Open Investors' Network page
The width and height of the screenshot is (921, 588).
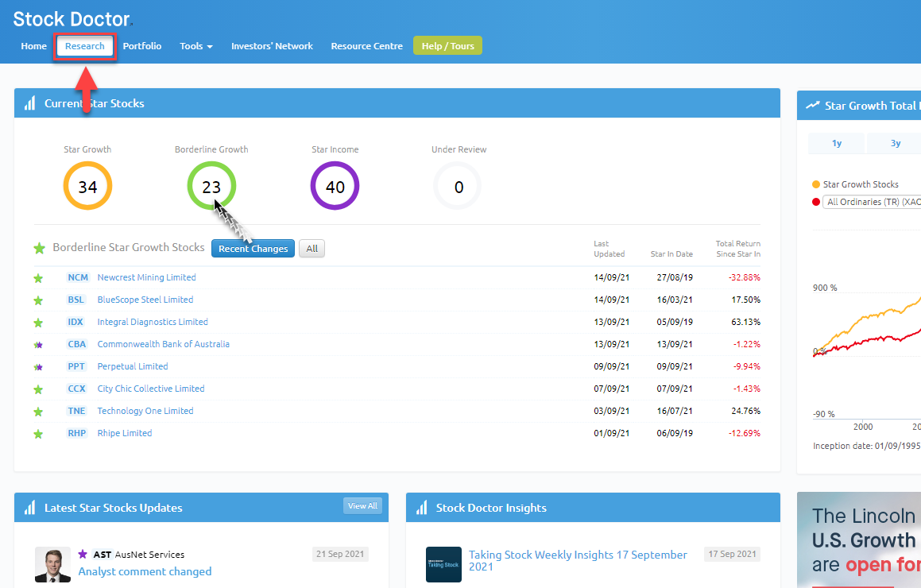point(272,46)
